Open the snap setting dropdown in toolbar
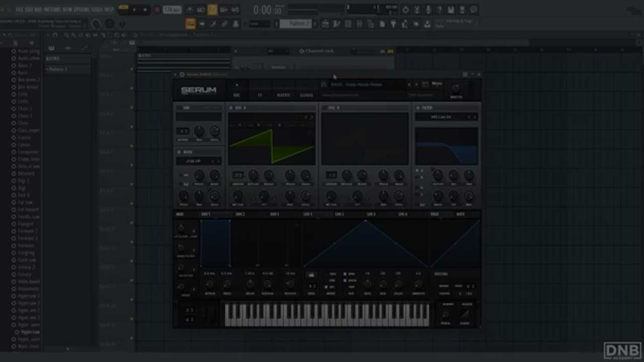The image size is (644, 362). click(260, 24)
